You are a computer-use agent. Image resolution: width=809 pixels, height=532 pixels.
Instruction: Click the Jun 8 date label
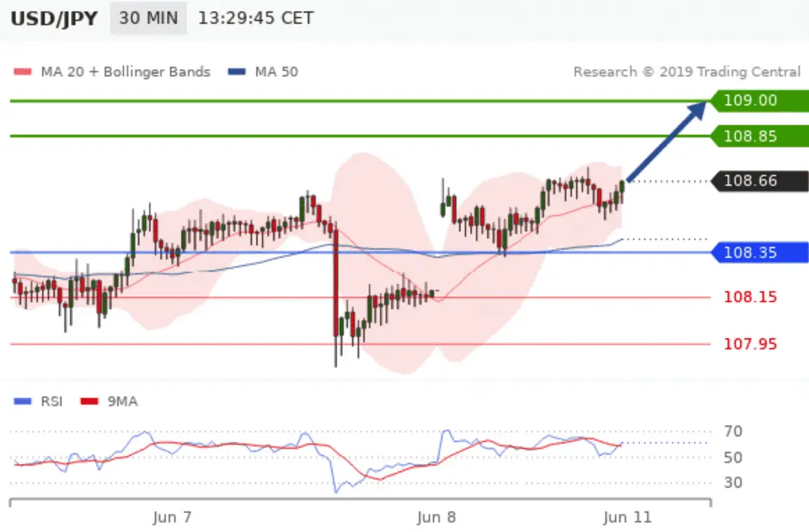(x=436, y=517)
